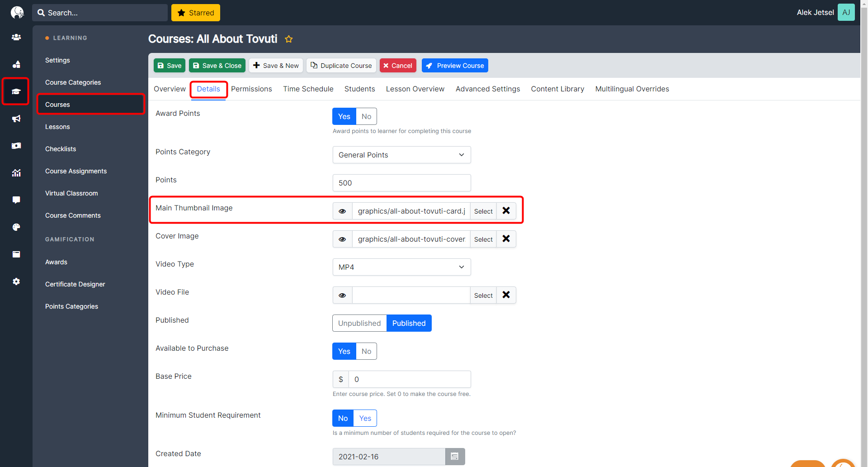The image size is (868, 467).
Task: Set Available to Purchase to Yes
Action: coord(344,351)
